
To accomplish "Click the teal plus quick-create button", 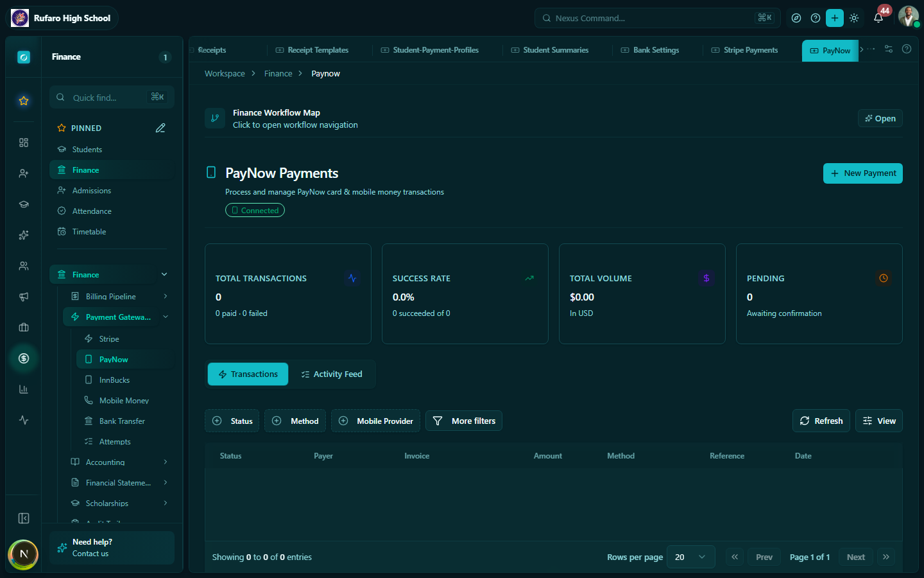I will 835,18.
